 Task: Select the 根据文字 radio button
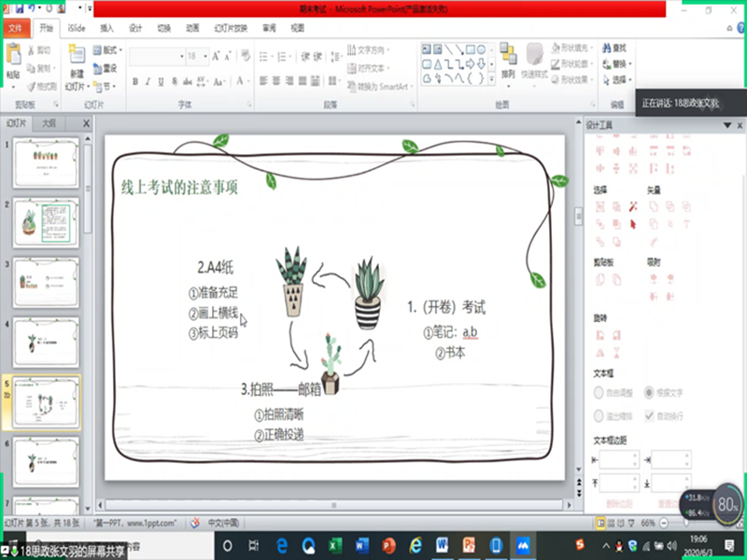[x=651, y=392]
